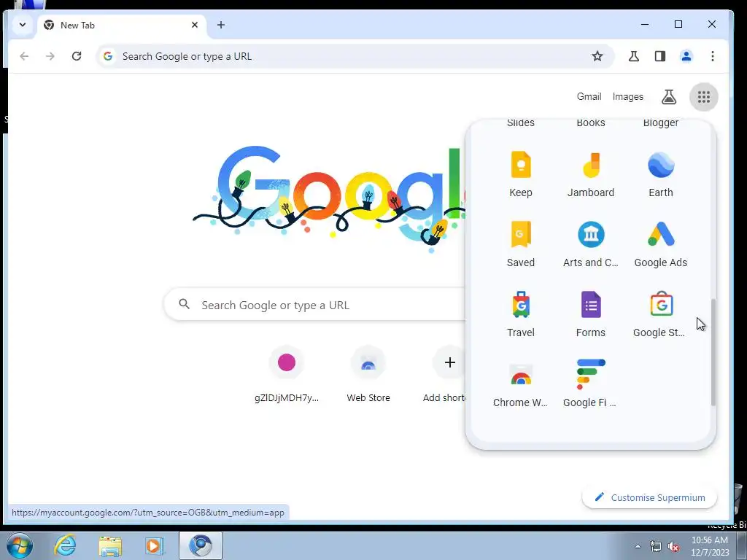
Task: Open the Gmail link
Action: click(589, 97)
